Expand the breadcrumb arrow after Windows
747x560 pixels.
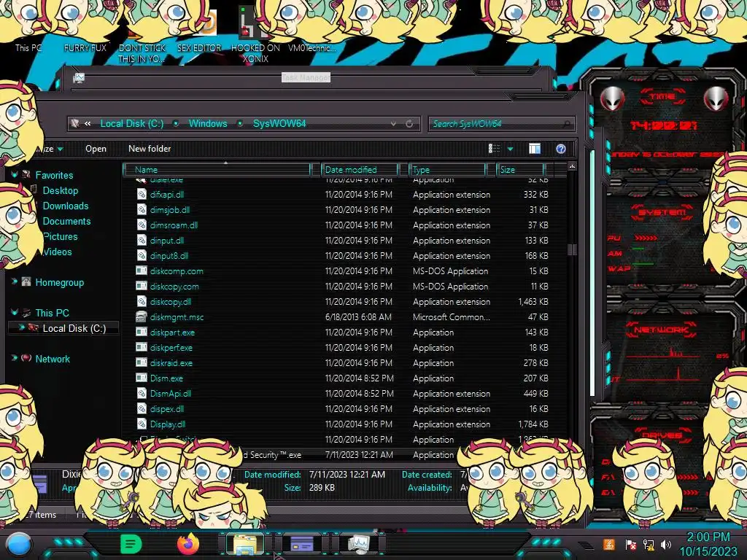[x=241, y=124]
